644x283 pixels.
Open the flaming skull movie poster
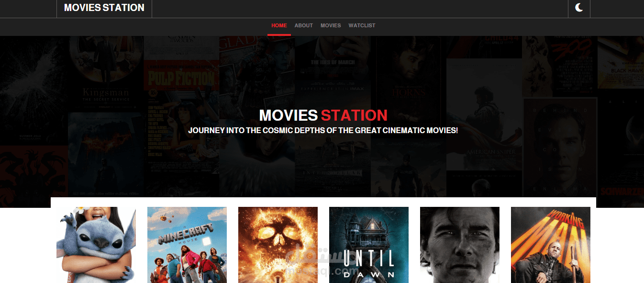tap(278, 245)
